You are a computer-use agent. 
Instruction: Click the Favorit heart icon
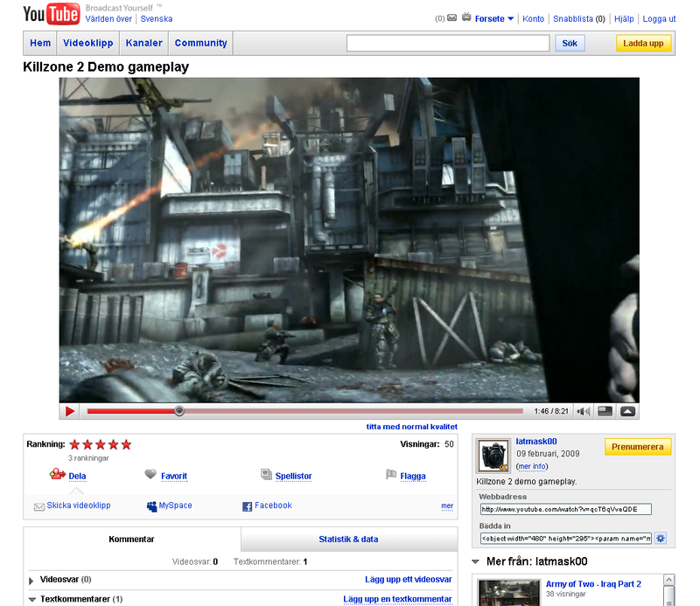[x=150, y=474]
